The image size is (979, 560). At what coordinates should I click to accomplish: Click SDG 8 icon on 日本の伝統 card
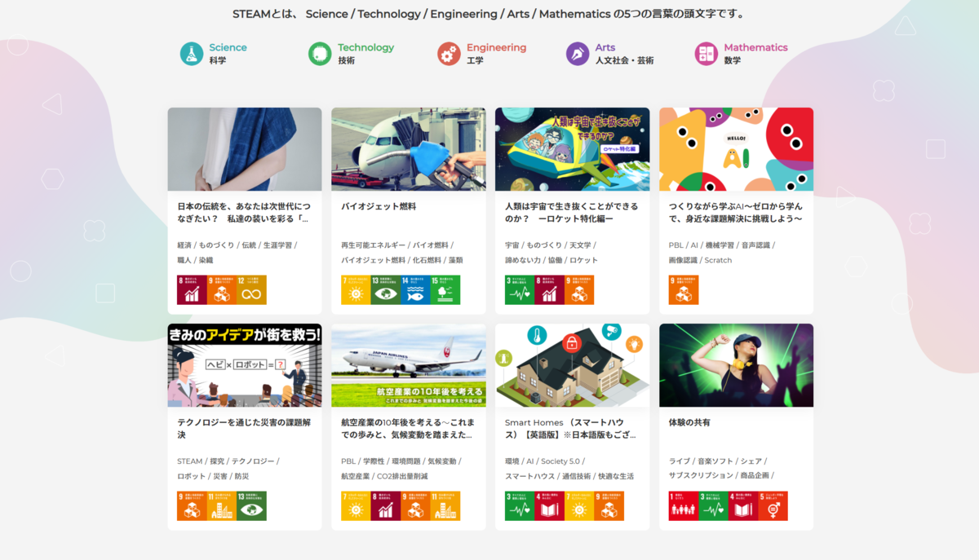click(x=192, y=290)
